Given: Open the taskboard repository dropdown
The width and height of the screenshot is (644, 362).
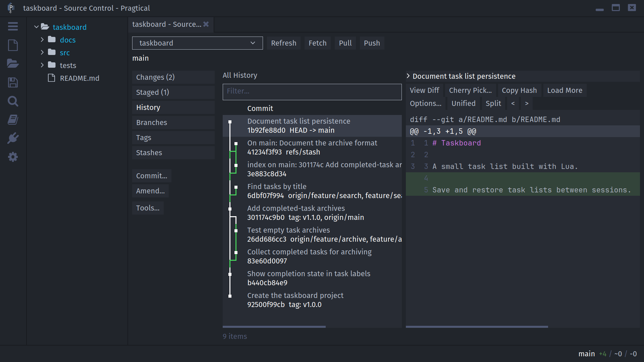Looking at the screenshot, I should coord(197,43).
